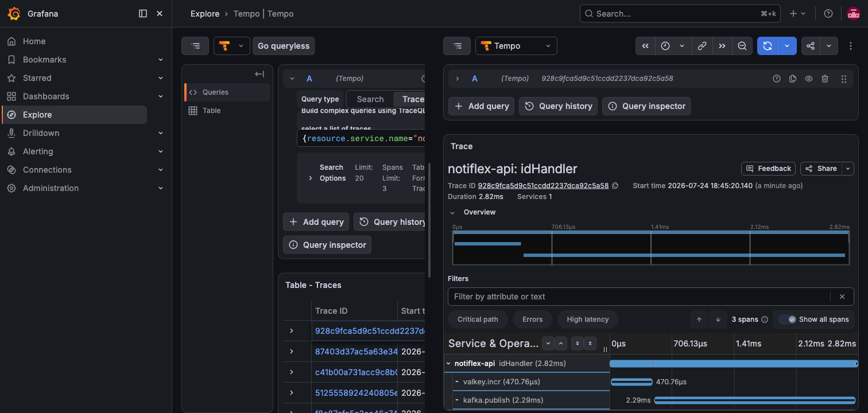The image size is (868, 413).
Task: Click the top Search field
Action: point(680,14)
